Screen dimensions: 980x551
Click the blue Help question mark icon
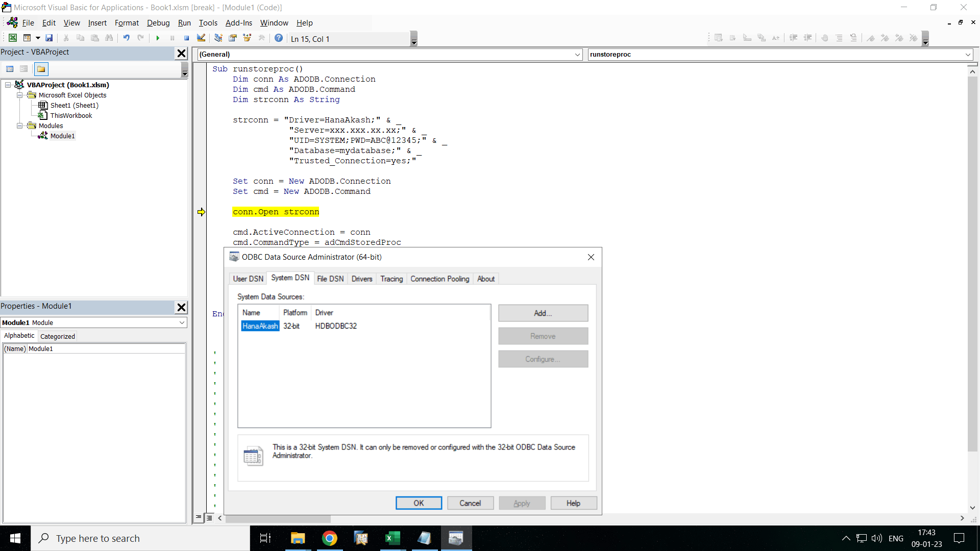click(279, 38)
